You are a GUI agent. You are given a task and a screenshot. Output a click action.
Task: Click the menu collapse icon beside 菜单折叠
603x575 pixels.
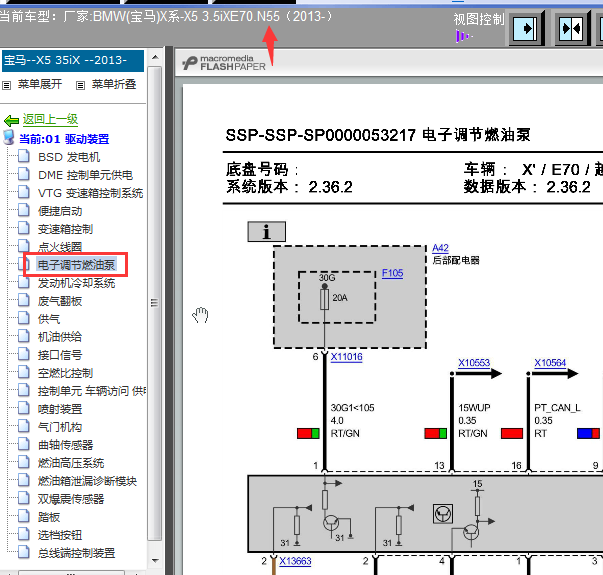coord(80,85)
